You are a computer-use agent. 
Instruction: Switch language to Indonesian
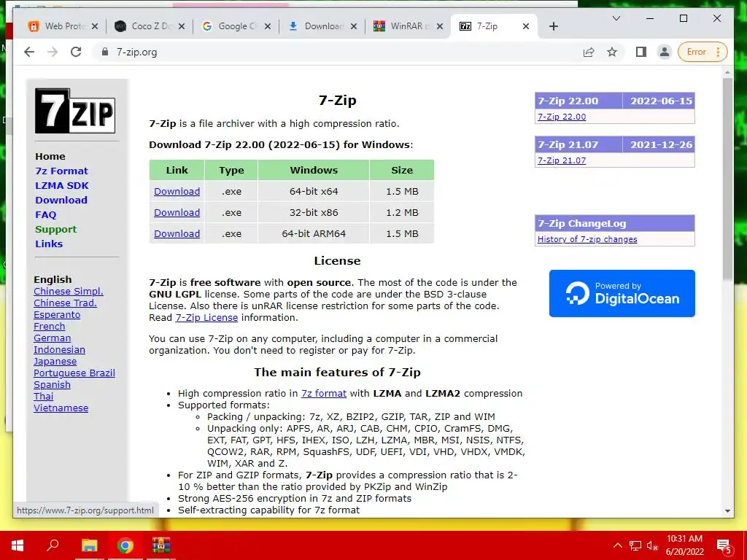(x=59, y=349)
